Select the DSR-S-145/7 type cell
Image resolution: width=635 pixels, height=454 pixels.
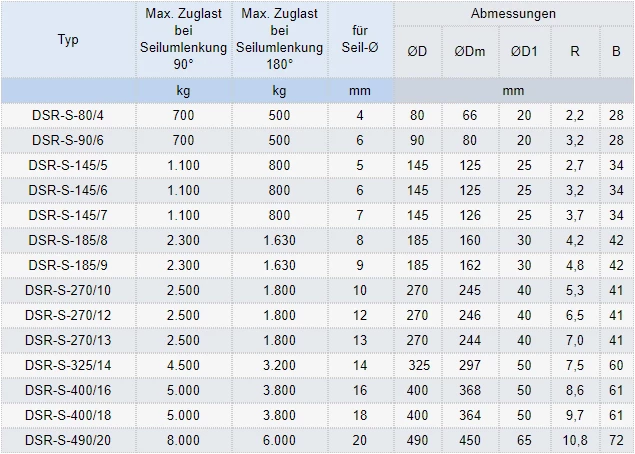[68, 215]
